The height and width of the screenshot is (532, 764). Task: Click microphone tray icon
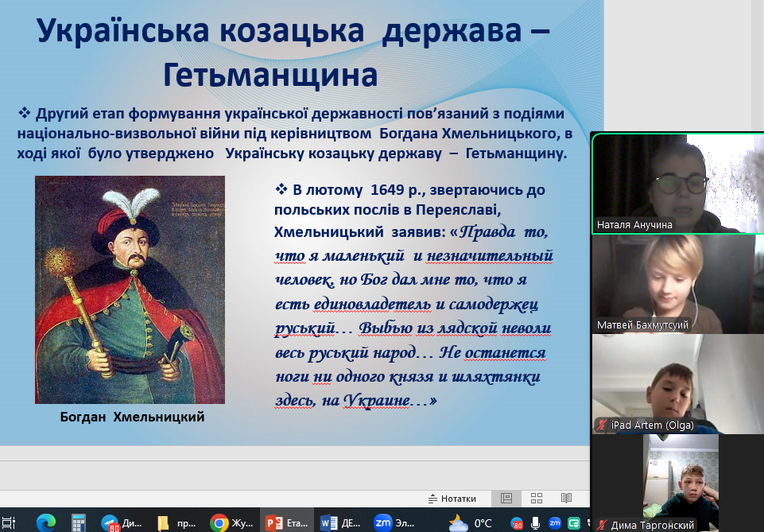tap(536, 524)
